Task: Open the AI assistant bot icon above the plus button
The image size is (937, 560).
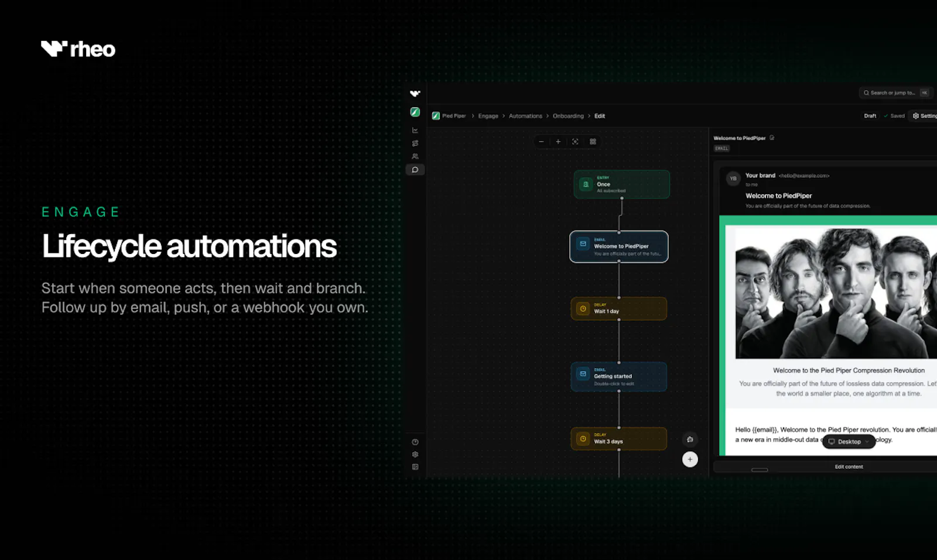Action: (x=690, y=439)
